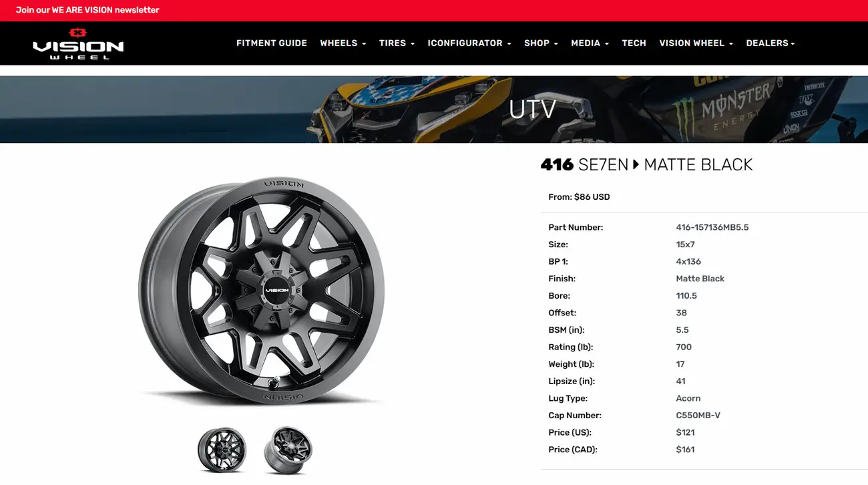Click the cap number C550MB-V
The width and height of the screenshot is (868, 485).
pos(698,416)
